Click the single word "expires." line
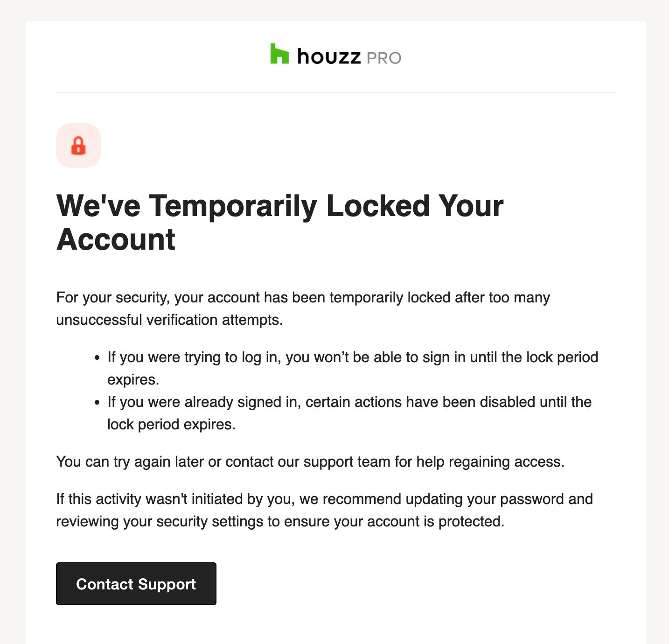The height and width of the screenshot is (644, 669). coord(133,380)
